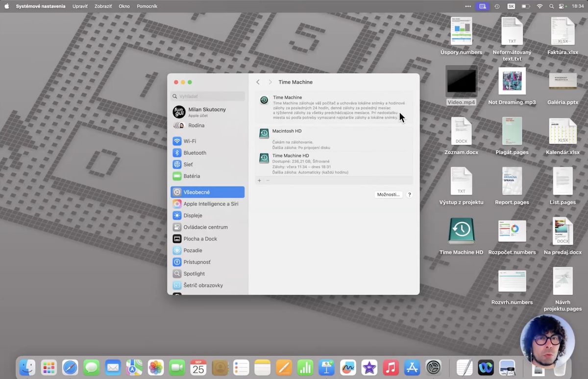
Task: Select Displeje in the sidebar
Action: click(x=193, y=215)
